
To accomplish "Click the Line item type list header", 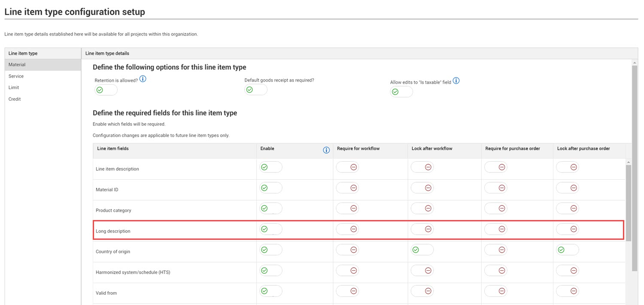I will tap(43, 53).
